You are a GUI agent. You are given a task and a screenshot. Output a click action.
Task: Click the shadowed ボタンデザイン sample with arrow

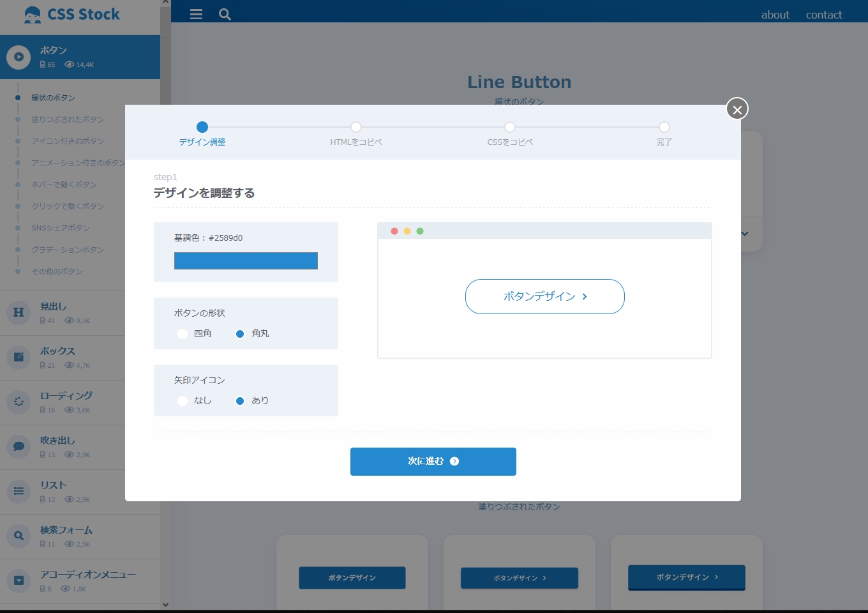[x=687, y=577]
